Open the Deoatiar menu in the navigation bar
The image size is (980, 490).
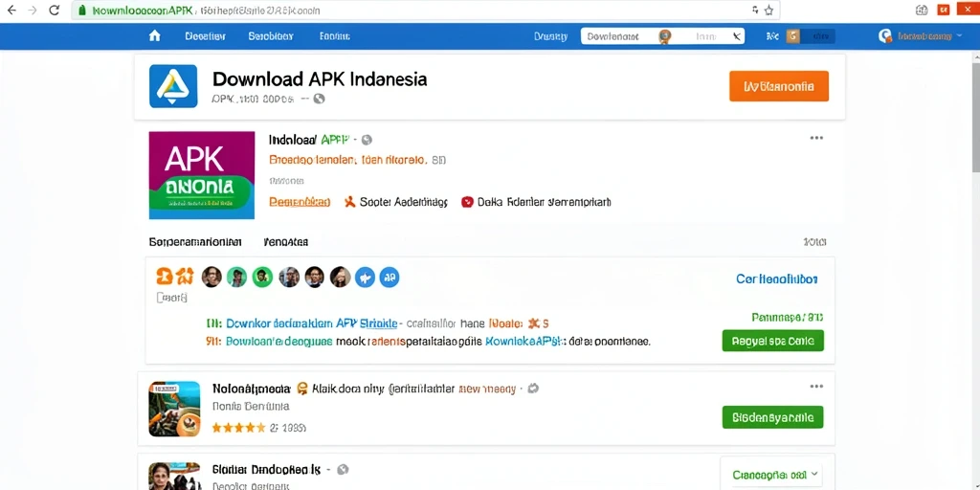(x=205, y=36)
